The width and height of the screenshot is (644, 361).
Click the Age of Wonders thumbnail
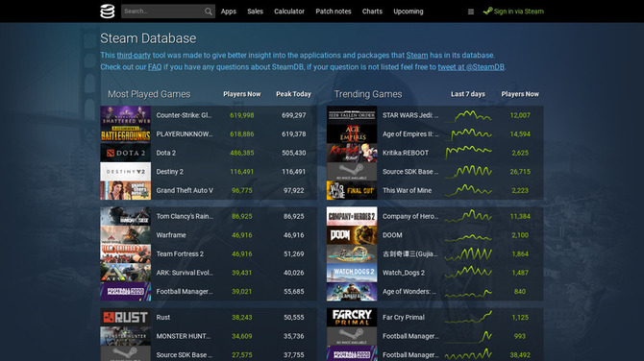352,292
